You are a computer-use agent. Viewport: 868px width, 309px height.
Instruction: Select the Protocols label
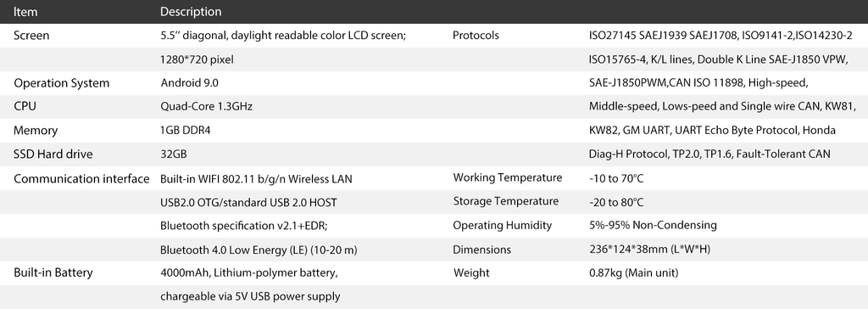[x=476, y=36]
